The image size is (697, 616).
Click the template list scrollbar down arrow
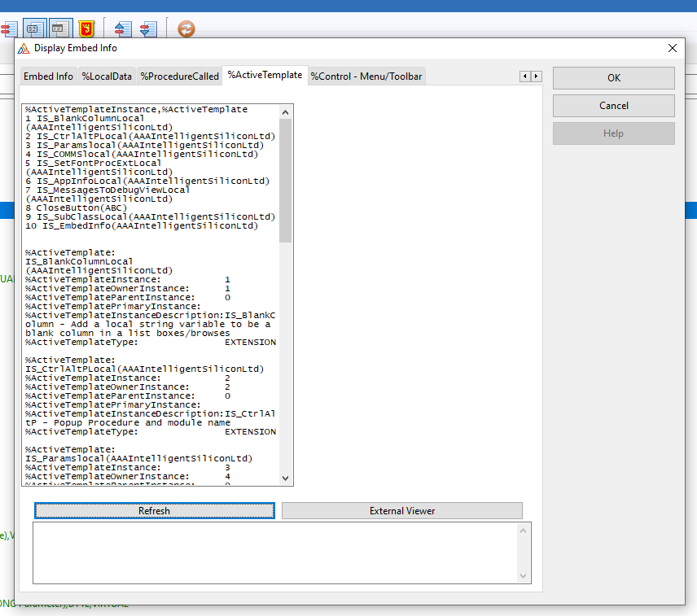285,478
